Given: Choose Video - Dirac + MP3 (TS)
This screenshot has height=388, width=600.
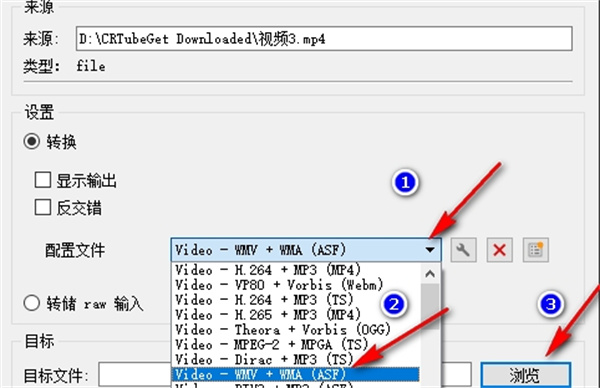Looking at the screenshot, I should 295,359.
